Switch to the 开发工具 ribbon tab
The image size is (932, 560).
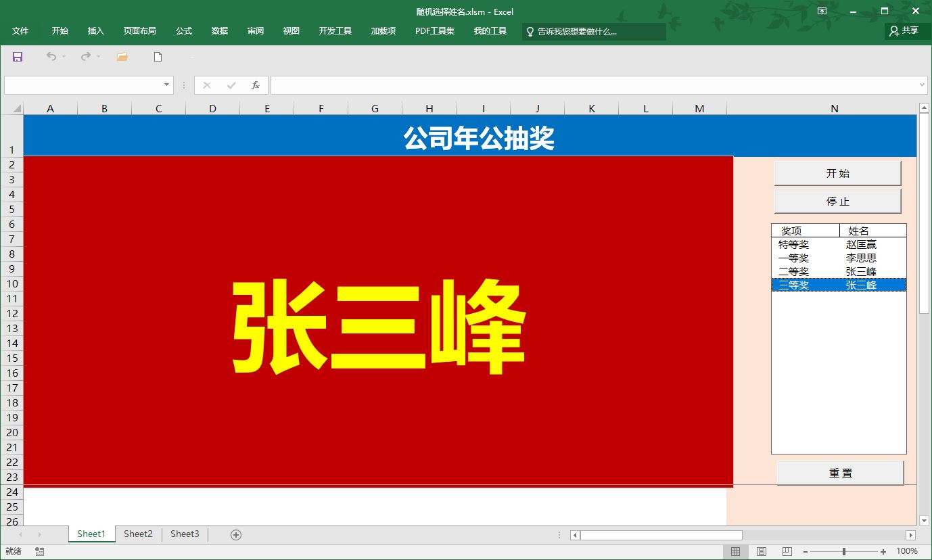tap(335, 31)
